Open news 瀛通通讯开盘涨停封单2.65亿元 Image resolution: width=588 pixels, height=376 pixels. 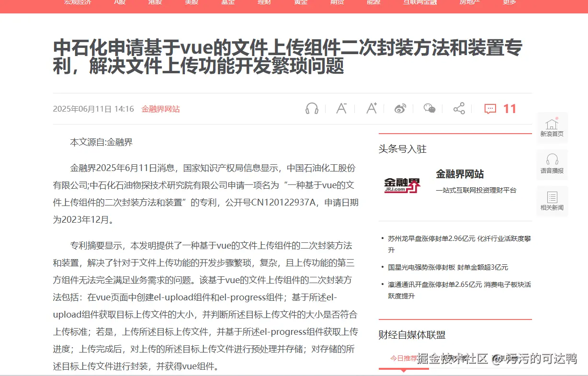point(459,290)
